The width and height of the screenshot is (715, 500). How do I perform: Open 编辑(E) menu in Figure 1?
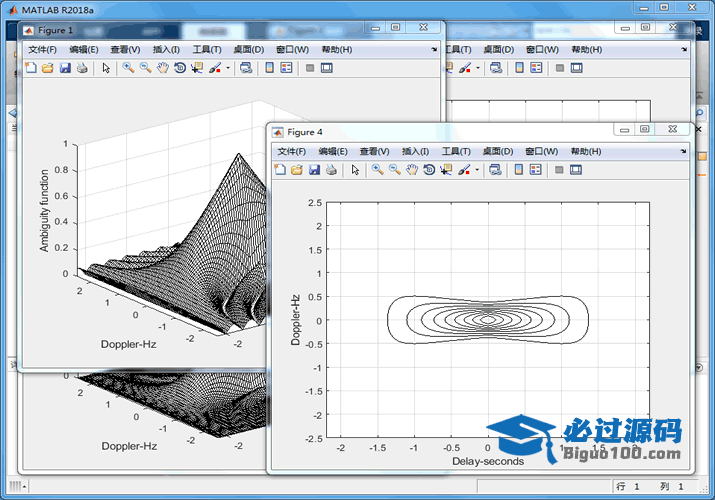click(84, 49)
